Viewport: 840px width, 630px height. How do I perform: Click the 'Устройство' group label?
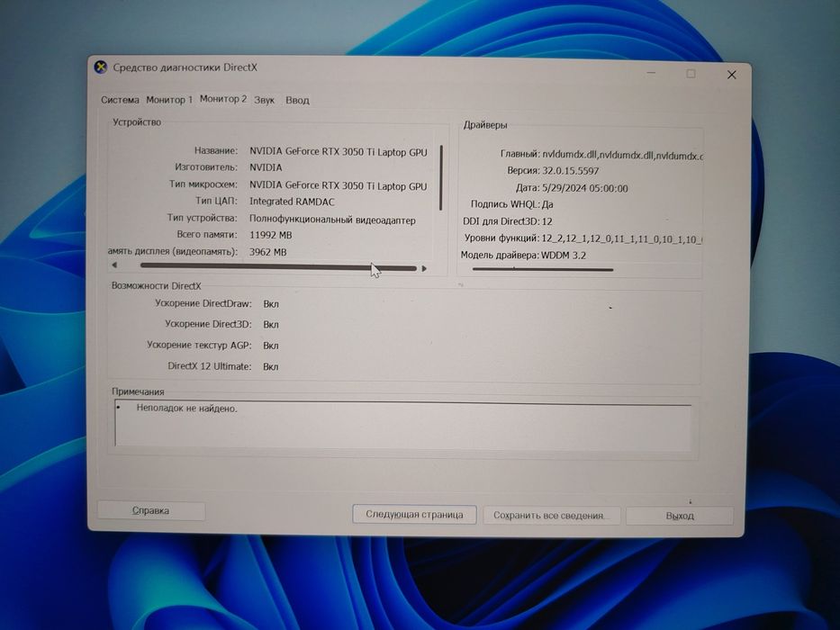137,122
